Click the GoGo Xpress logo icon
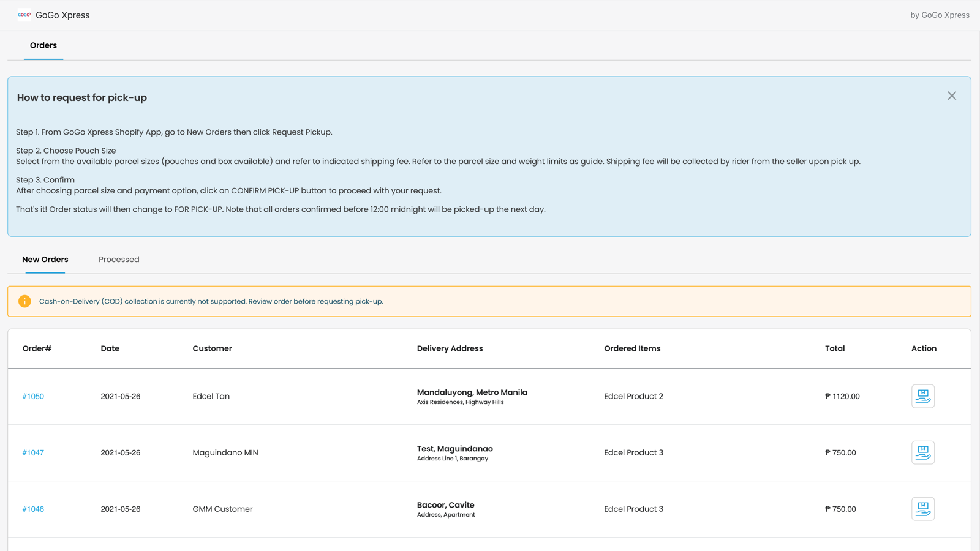 click(24, 15)
